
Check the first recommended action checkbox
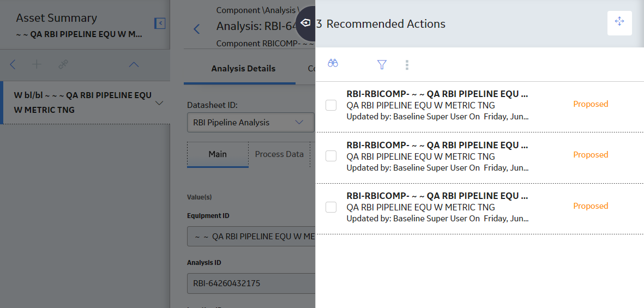point(331,105)
